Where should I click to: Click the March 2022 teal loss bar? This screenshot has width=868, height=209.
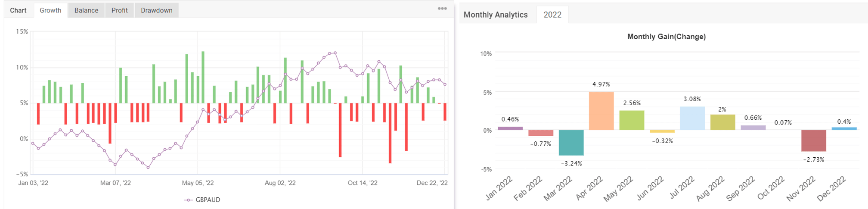pyautogui.click(x=571, y=143)
